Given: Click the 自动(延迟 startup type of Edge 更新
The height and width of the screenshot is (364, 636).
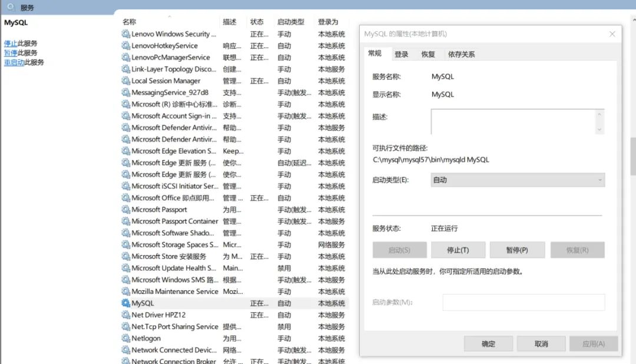Looking at the screenshot, I should pos(294,163).
